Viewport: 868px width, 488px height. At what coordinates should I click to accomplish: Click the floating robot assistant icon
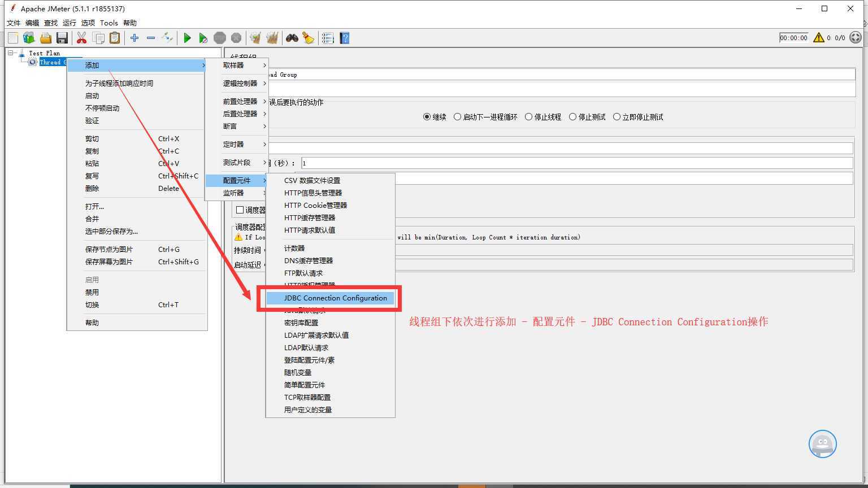point(823,444)
